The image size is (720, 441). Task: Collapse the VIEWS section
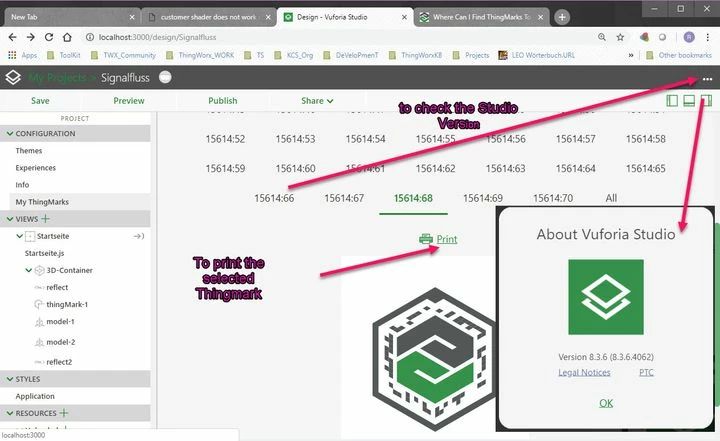[10, 219]
